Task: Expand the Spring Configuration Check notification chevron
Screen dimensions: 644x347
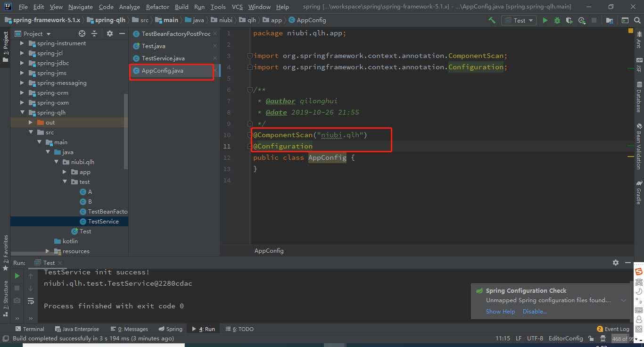Action: pos(623,300)
